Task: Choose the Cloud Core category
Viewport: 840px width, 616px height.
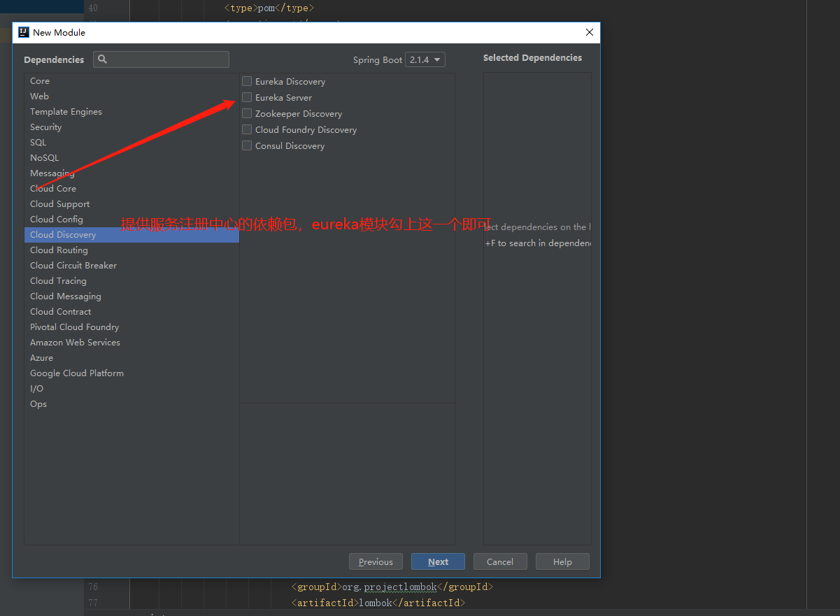Action: click(x=131, y=189)
